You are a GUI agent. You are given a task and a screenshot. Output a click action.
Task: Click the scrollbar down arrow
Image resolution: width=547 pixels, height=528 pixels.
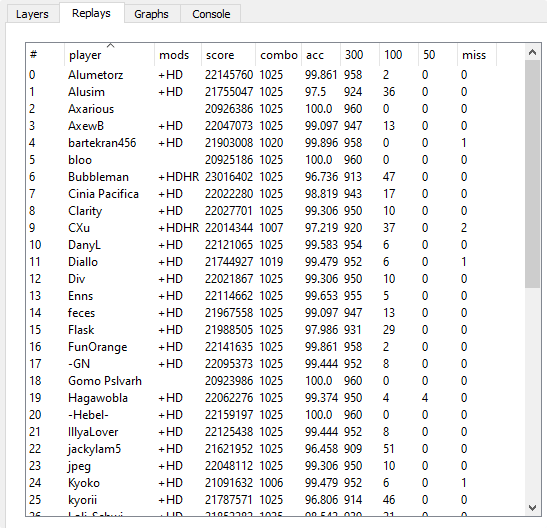(x=532, y=507)
